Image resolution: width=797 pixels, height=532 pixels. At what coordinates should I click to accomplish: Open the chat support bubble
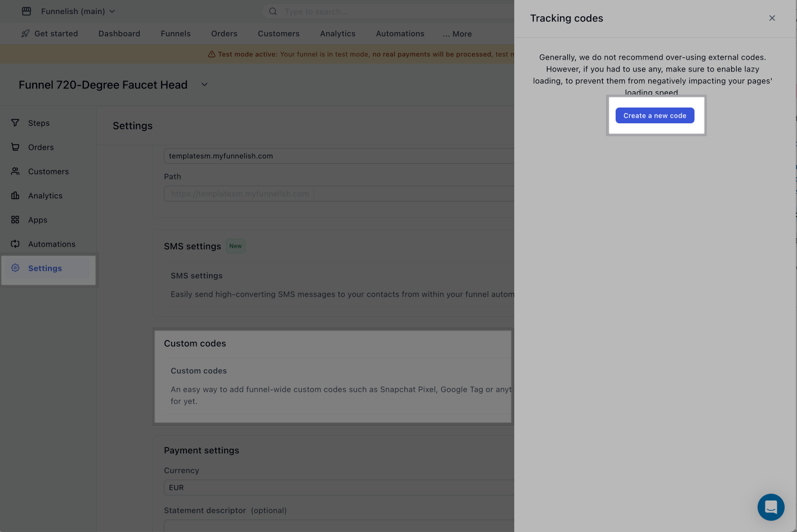771,507
